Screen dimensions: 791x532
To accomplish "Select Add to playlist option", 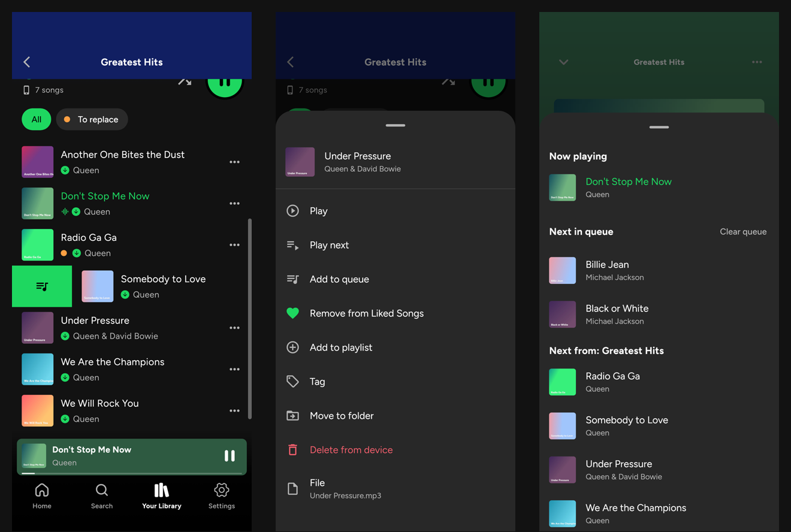I will (395, 347).
